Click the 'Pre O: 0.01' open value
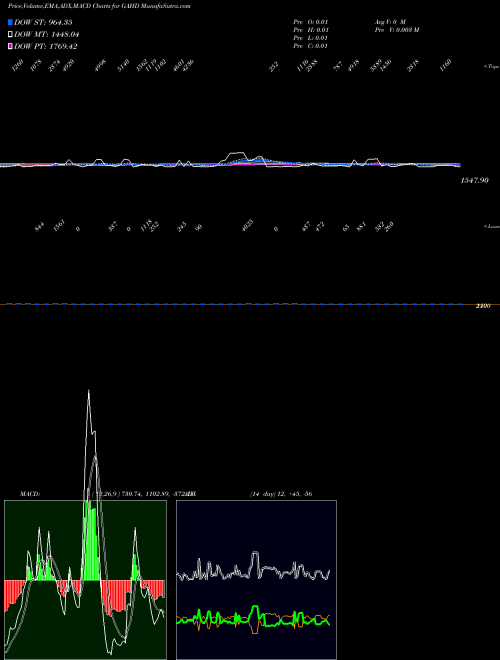 coord(311,22)
